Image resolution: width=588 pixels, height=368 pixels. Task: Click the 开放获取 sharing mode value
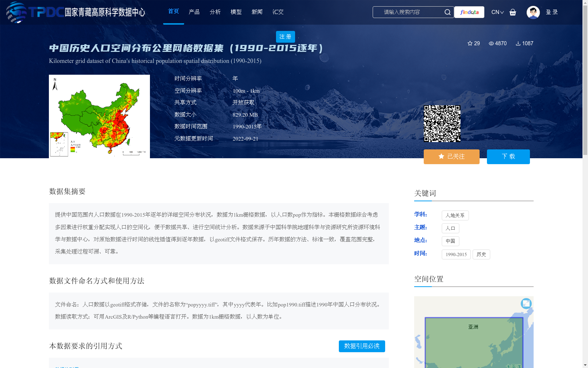click(243, 103)
